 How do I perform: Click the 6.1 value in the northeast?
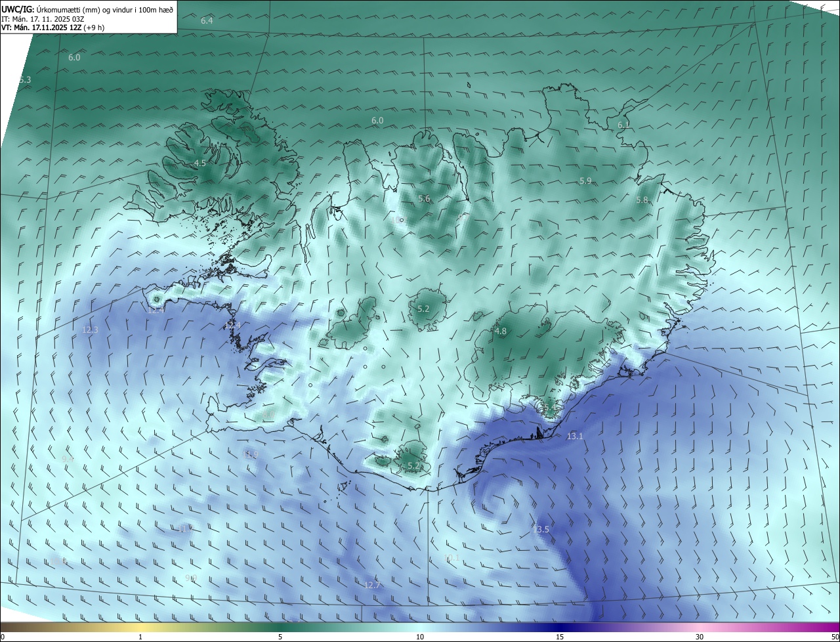pos(623,125)
